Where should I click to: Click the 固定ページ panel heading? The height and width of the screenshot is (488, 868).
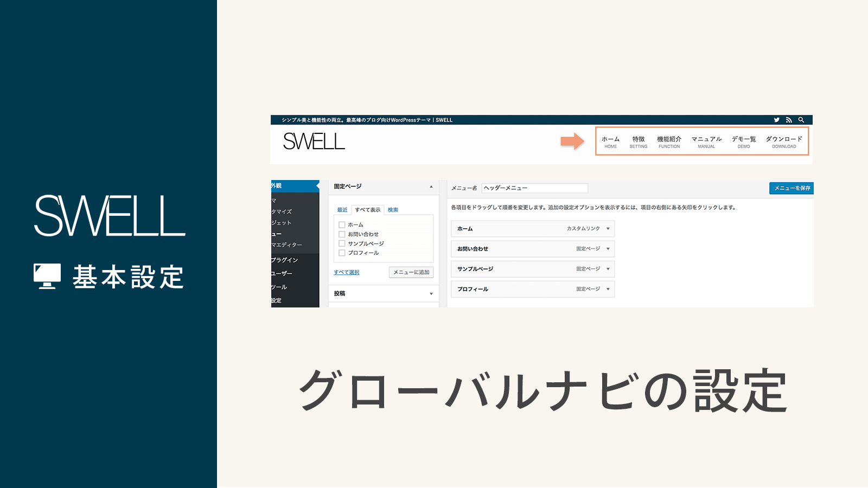coord(348,187)
